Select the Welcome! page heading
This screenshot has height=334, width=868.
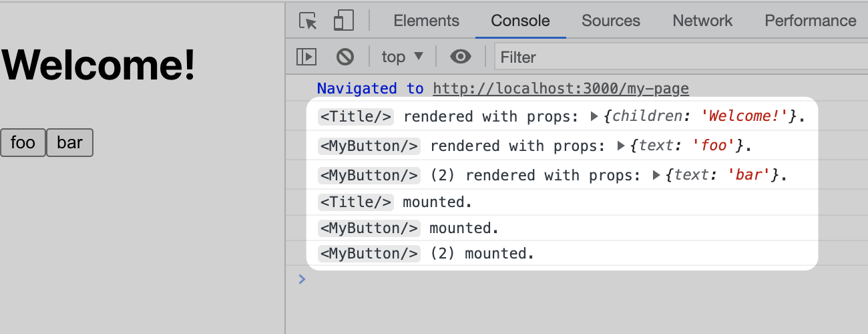click(99, 65)
